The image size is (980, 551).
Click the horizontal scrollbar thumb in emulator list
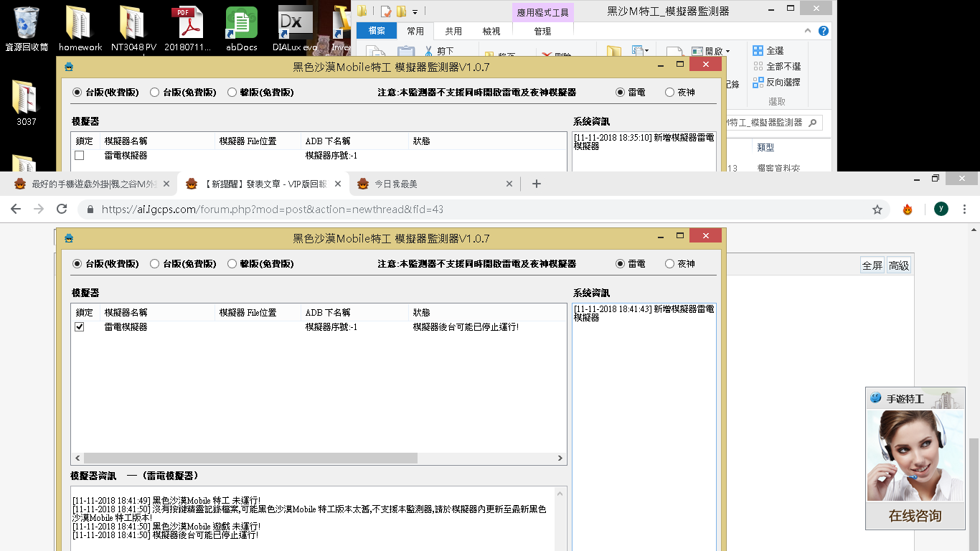click(x=250, y=458)
